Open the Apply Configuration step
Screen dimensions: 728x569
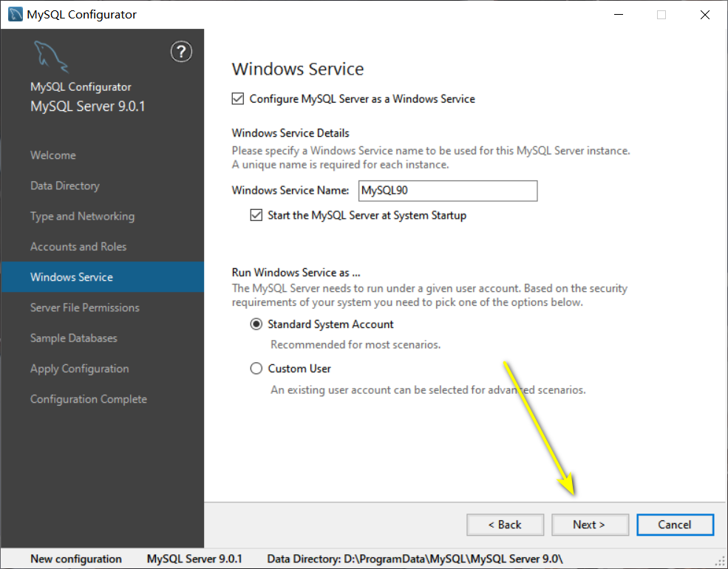pos(79,369)
